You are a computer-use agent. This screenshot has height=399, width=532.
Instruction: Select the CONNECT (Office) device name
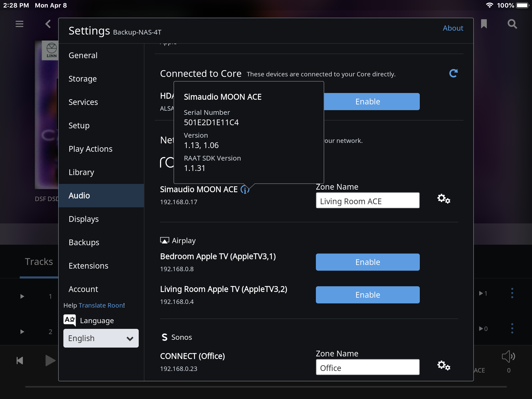[192, 356]
